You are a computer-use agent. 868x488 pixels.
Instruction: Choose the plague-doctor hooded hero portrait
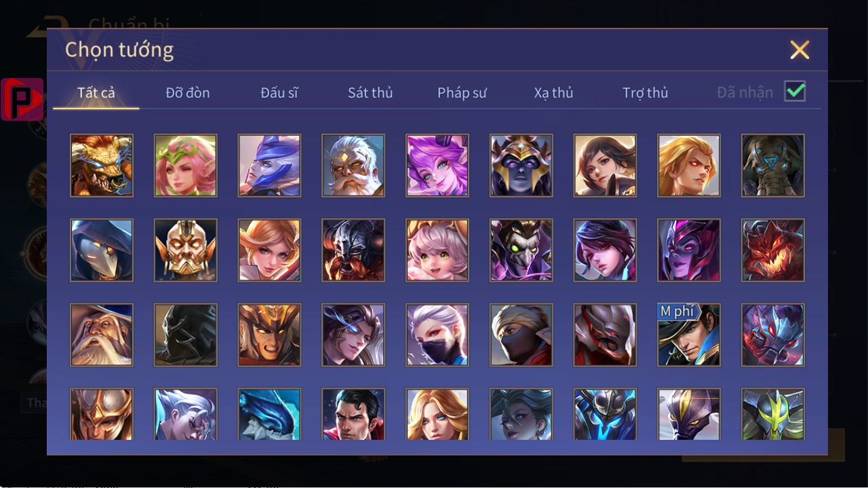[x=102, y=250]
